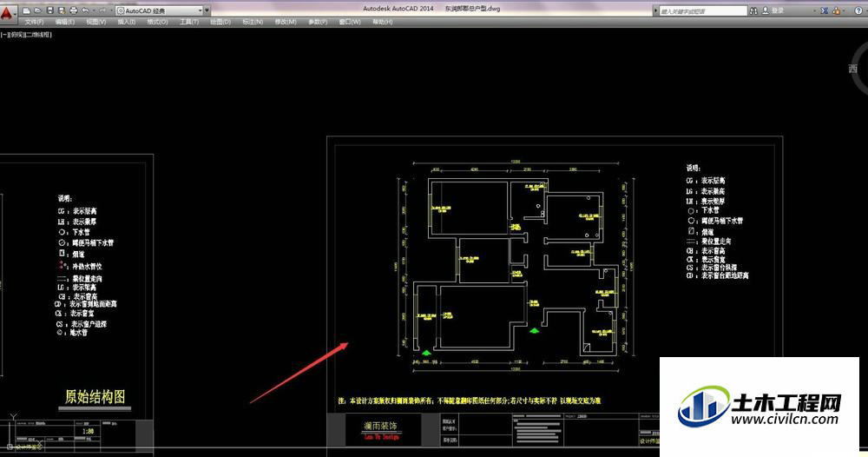Click the Save As icon
The image size is (868, 457).
pos(62,10)
